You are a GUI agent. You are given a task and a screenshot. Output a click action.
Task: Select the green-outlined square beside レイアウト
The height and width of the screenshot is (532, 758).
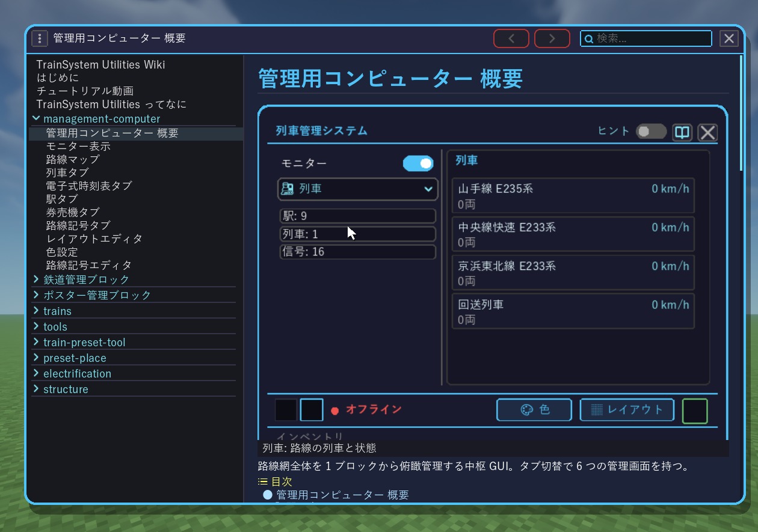pos(695,411)
